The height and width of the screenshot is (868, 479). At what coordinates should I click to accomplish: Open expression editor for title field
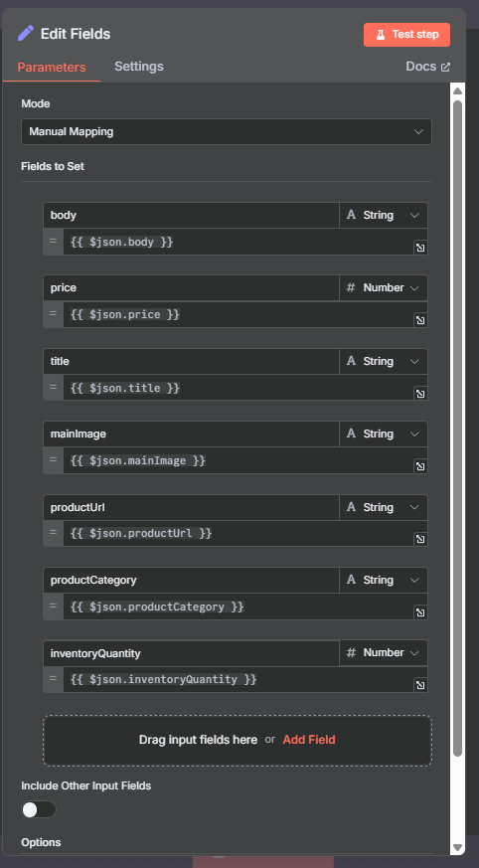pyautogui.click(x=420, y=393)
